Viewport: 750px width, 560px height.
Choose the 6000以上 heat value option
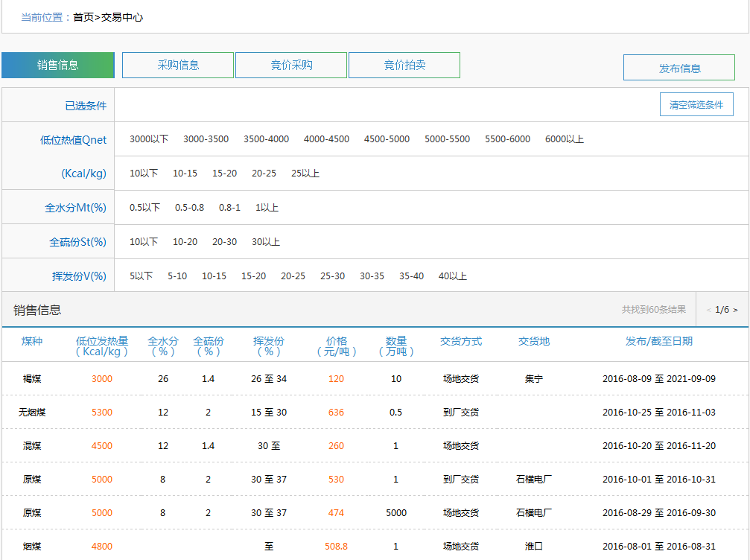pos(565,139)
